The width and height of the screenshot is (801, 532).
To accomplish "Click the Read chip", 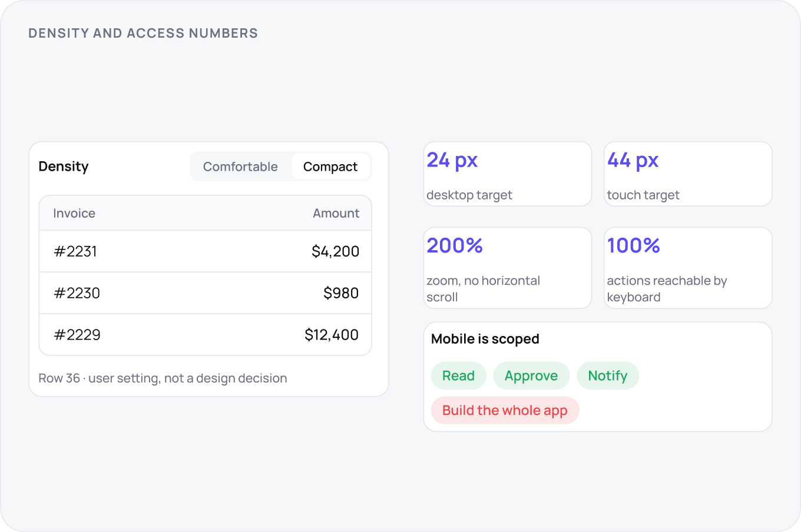I will pyautogui.click(x=458, y=375).
